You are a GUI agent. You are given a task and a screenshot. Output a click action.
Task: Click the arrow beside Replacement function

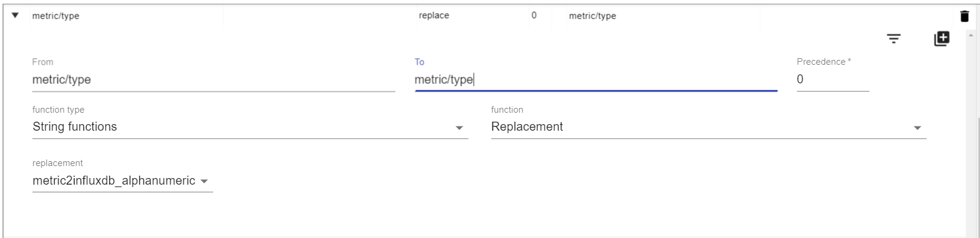pyautogui.click(x=918, y=128)
